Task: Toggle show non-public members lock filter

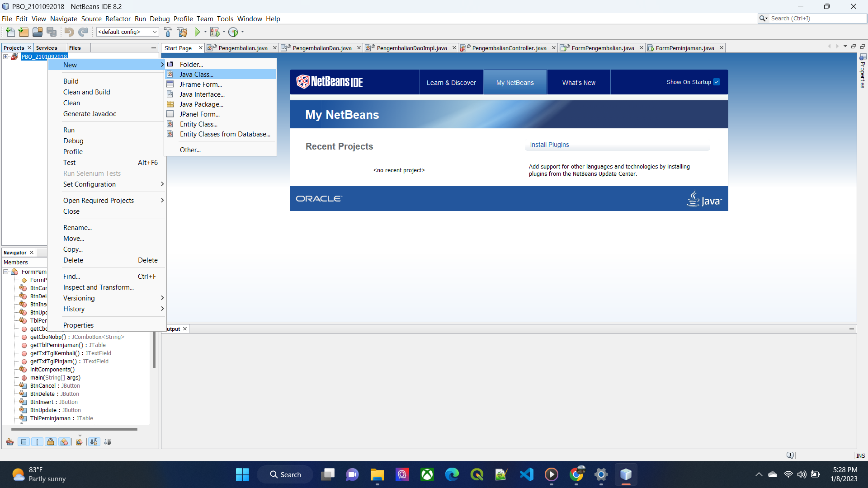Action: [51, 442]
